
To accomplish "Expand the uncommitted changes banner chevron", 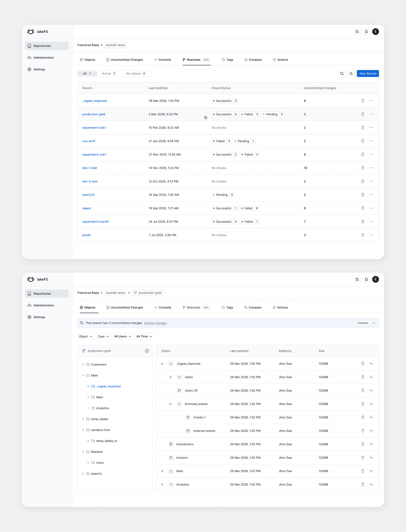I will [x=374, y=323].
